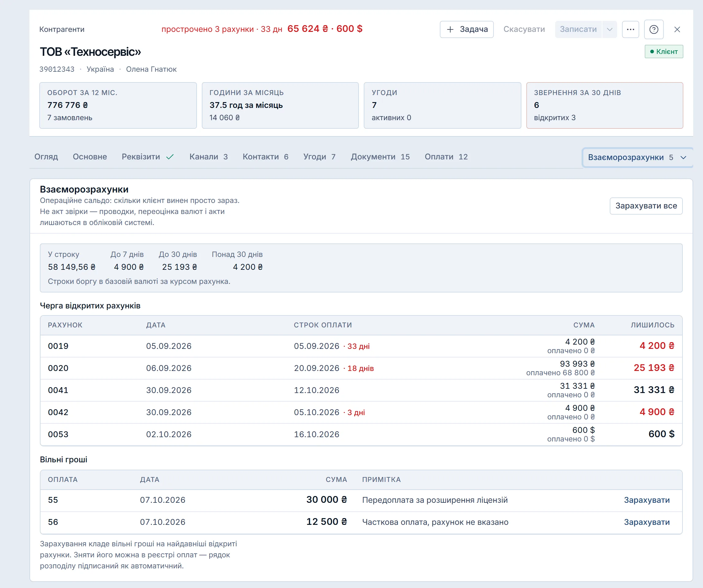The height and width of the screenshot is (588, 703).
Task: Click the plus Задача button
Action: point(467,29)
